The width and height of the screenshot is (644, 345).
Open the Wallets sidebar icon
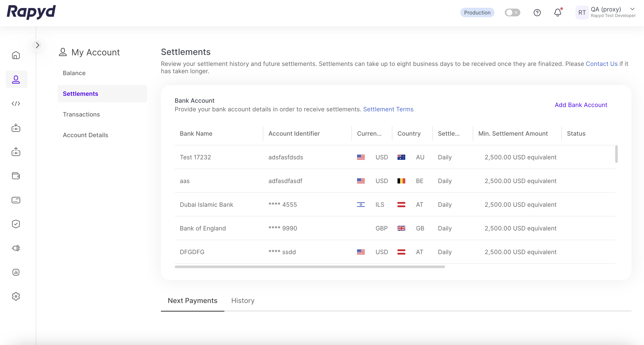point(16,176)
